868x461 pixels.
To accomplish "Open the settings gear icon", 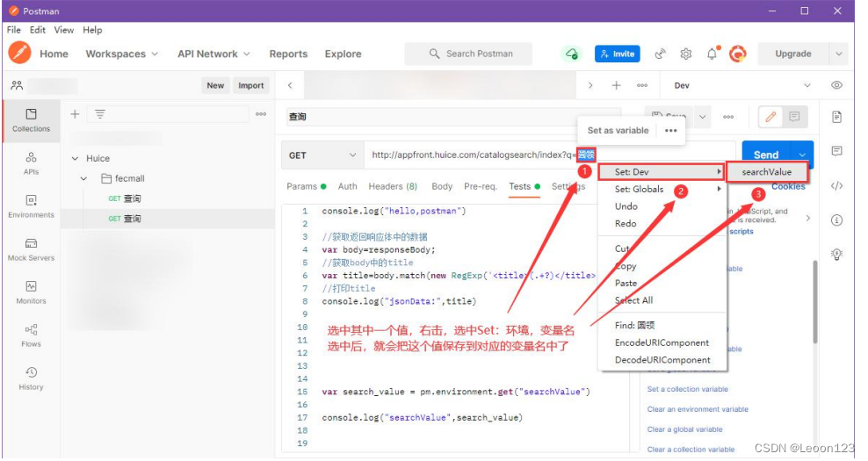I will coord(686,54).
